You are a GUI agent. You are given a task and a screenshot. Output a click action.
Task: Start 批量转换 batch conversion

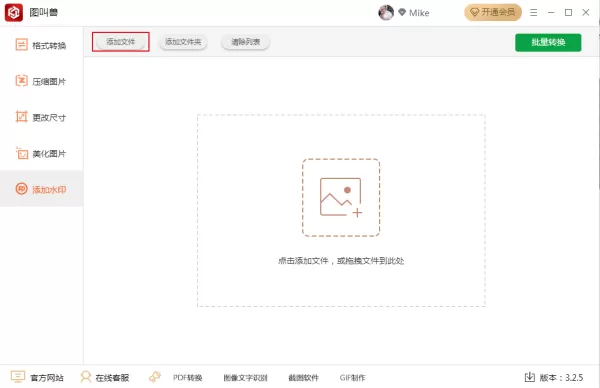tap(548, 42)
